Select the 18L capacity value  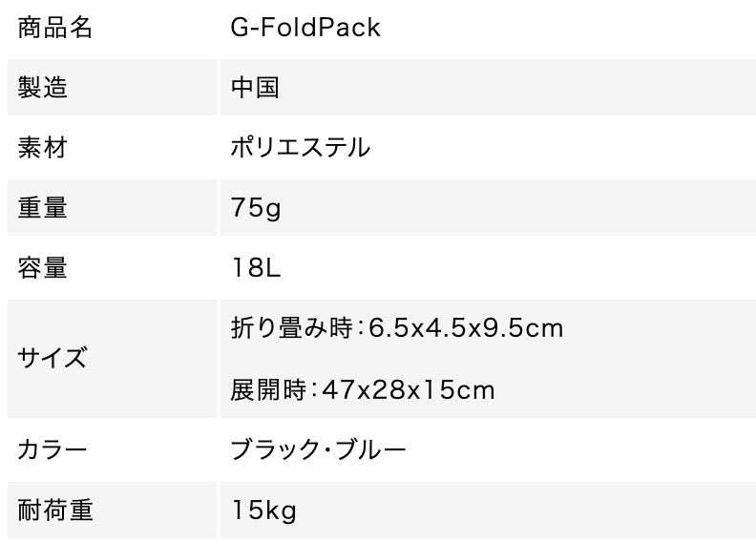point(255,268)
